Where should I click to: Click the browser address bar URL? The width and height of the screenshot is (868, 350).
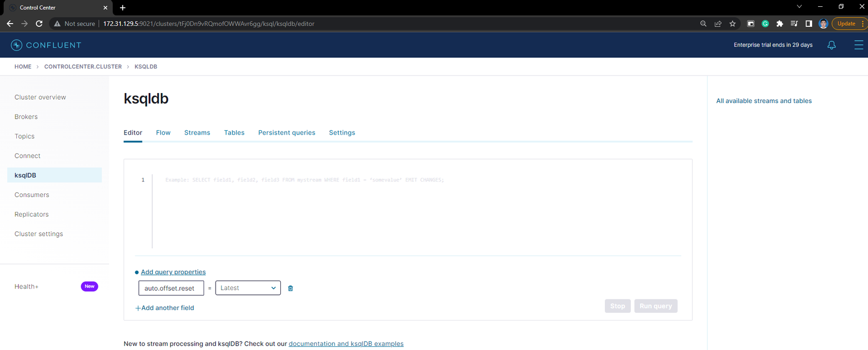(x=209, y=24)
